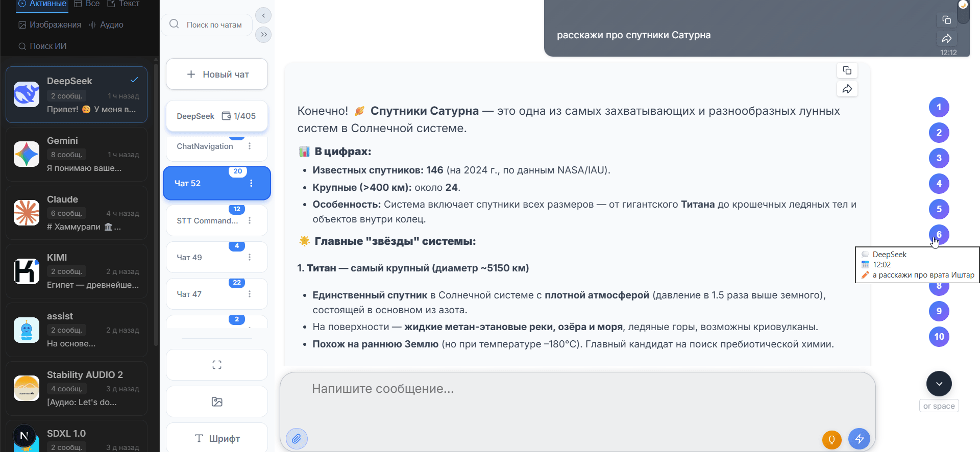This screenshot has height=452, width=980.
Task: Jump to message 10 in navigator
Action: 939,337
